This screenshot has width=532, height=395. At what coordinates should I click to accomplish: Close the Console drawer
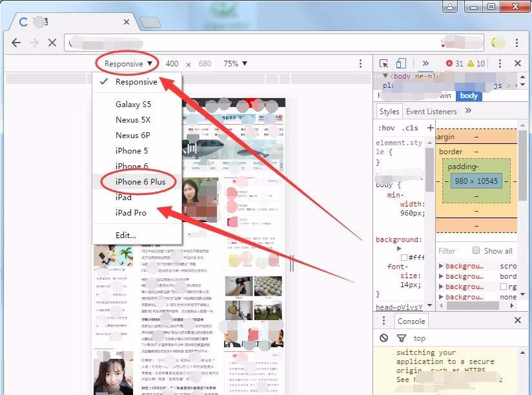(x=518, y=320)
